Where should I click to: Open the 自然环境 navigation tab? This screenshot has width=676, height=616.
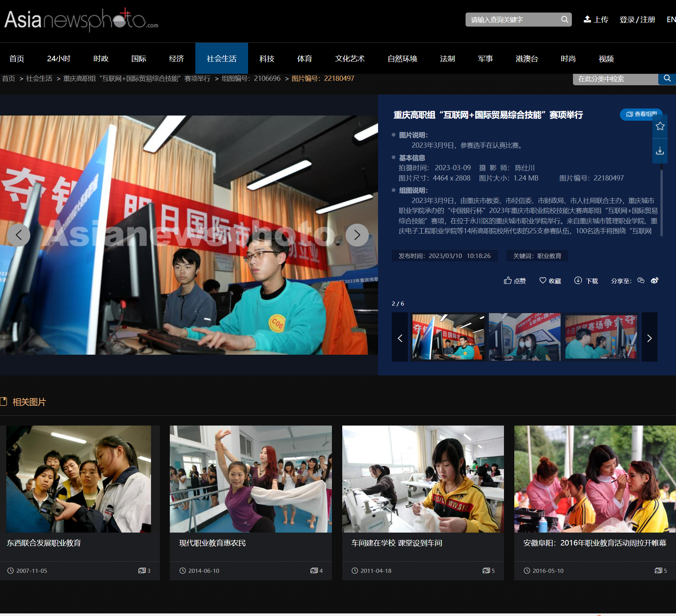coord(402,59)
